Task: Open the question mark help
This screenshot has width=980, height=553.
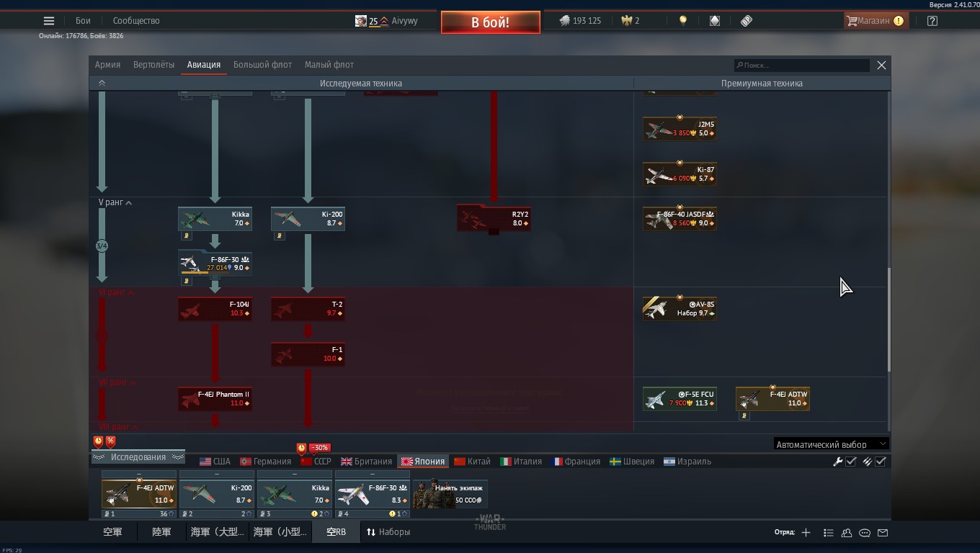Action: click(x=932, y=21)
